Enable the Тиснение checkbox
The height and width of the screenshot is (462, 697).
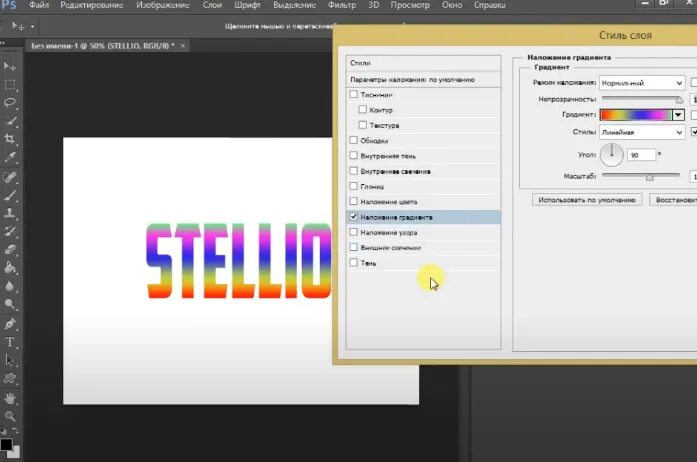point(353,94)
